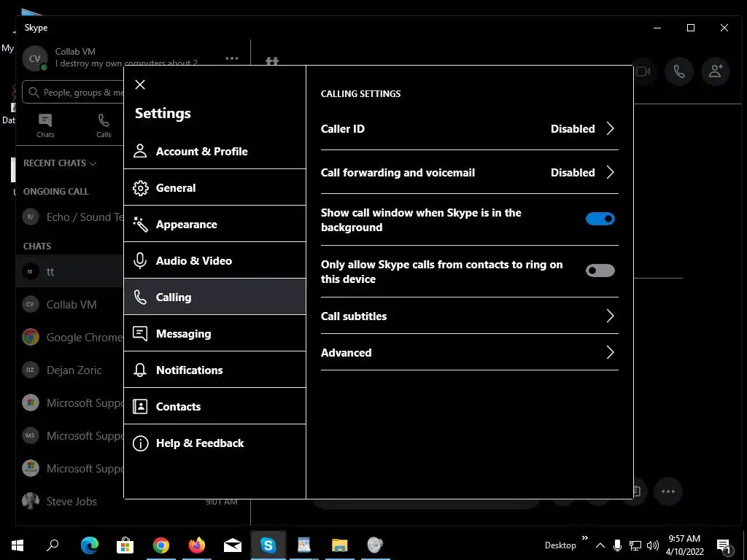Expand Call forwarding and voicemail chevron
Viewport: 747px width, 560px height.
pos(611,172)
